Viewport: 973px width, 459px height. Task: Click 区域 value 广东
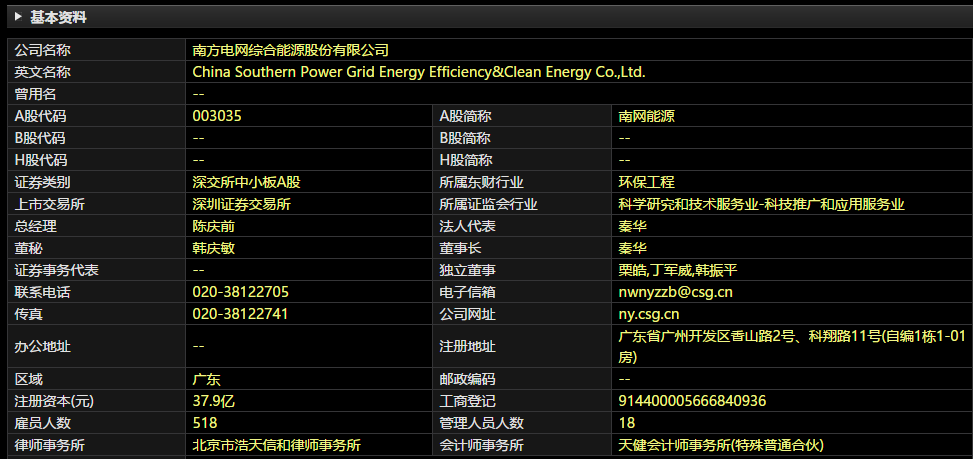[207, 380]
